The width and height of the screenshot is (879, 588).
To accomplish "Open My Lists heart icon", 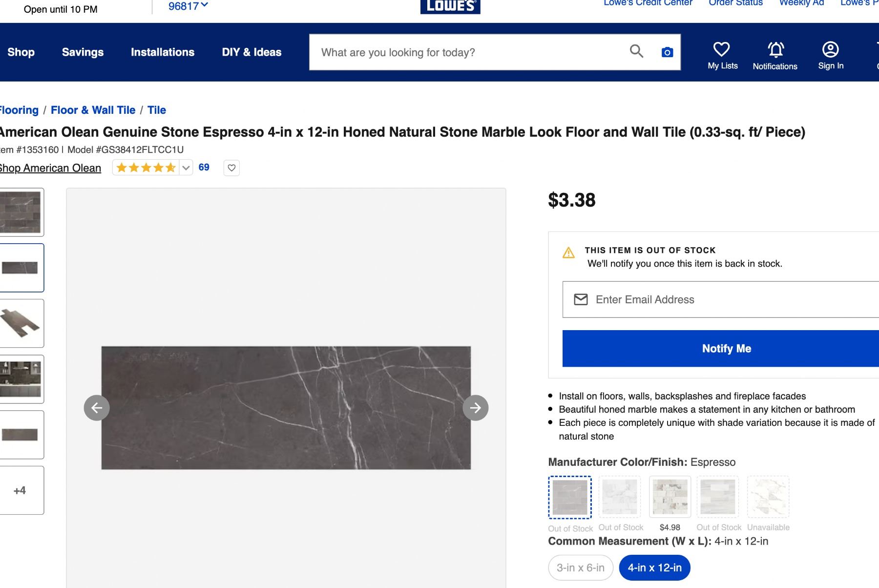I will [x=722, y=50].
